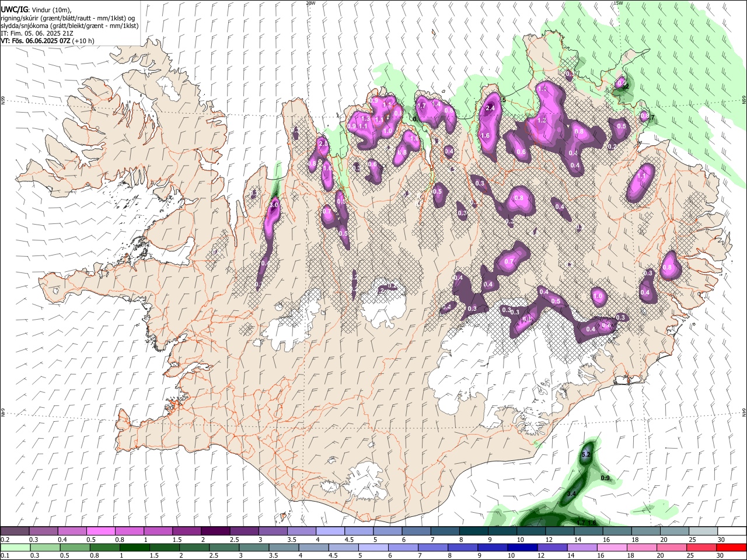Screen dimensions: 747x560
Task: Select the pale grey snow swatch 25–30
Action: [703, 531]
